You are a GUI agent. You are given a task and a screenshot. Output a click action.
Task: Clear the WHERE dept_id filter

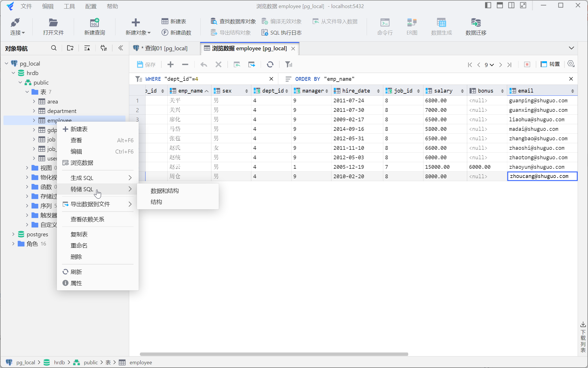tap(271, 79)
